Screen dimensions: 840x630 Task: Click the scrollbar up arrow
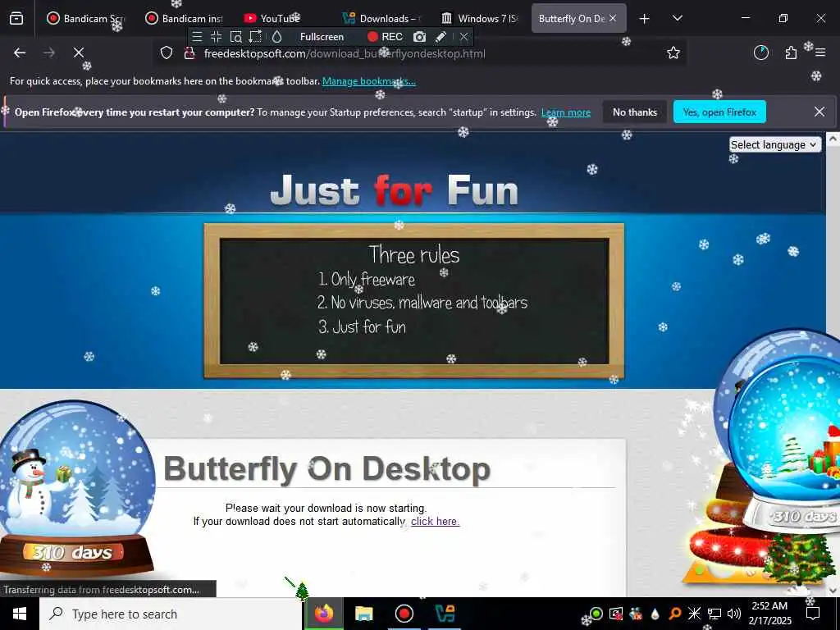(833, 139)
